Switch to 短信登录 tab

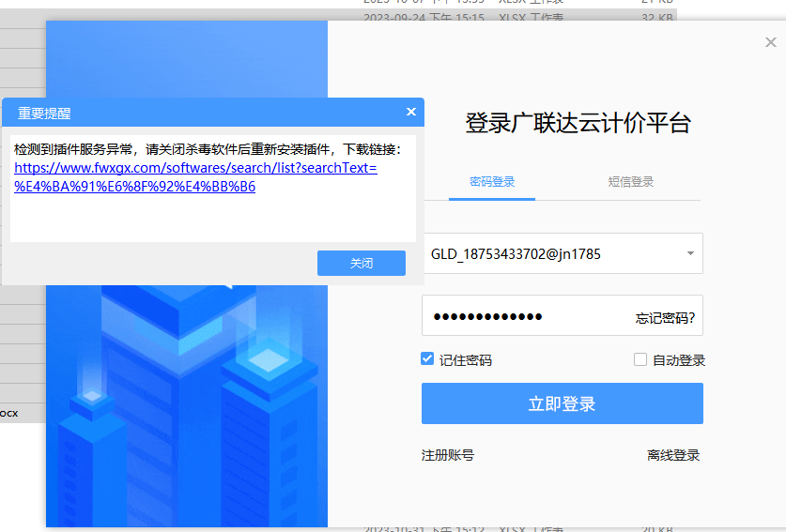tap(631, 182)
